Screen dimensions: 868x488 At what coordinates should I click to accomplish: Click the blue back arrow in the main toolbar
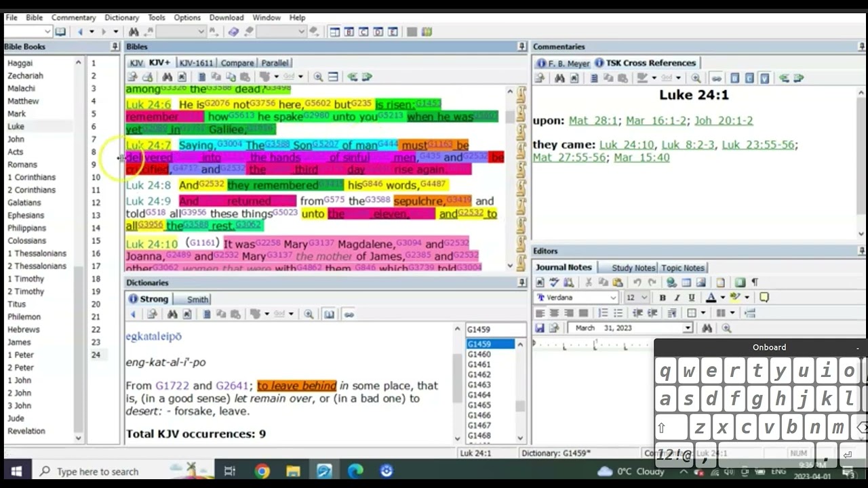[x=81, y=32]
